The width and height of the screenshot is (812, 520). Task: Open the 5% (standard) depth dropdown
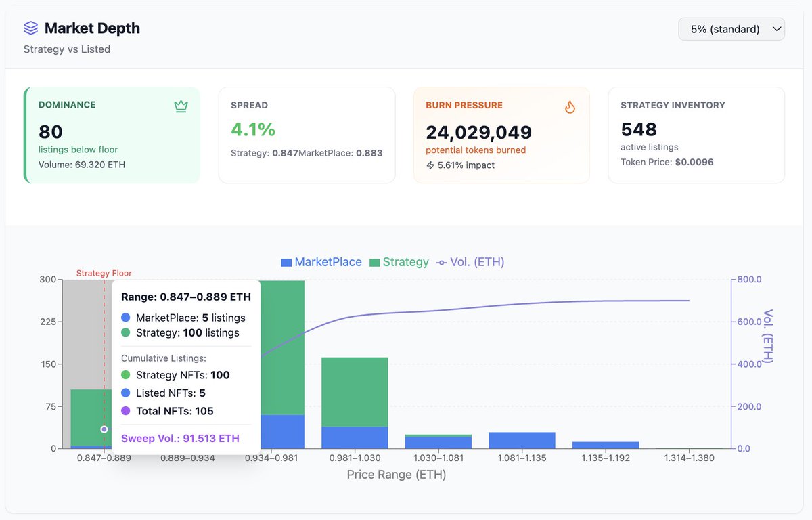click(x=731, y=28)
